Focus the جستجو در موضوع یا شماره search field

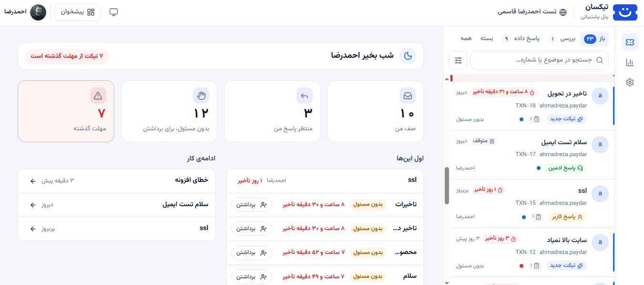point(539,60)
